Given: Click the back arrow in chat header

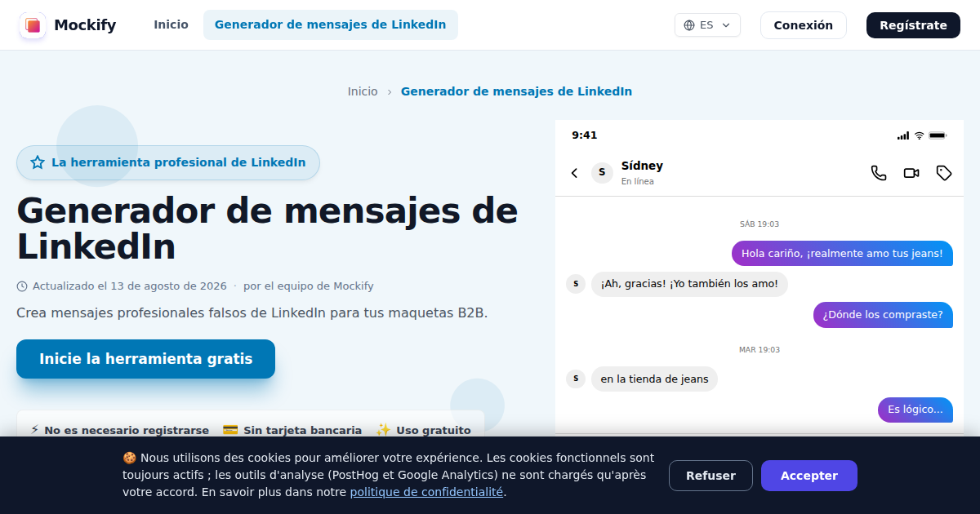Looking at the screenshot, I should [x=574, y=173].
